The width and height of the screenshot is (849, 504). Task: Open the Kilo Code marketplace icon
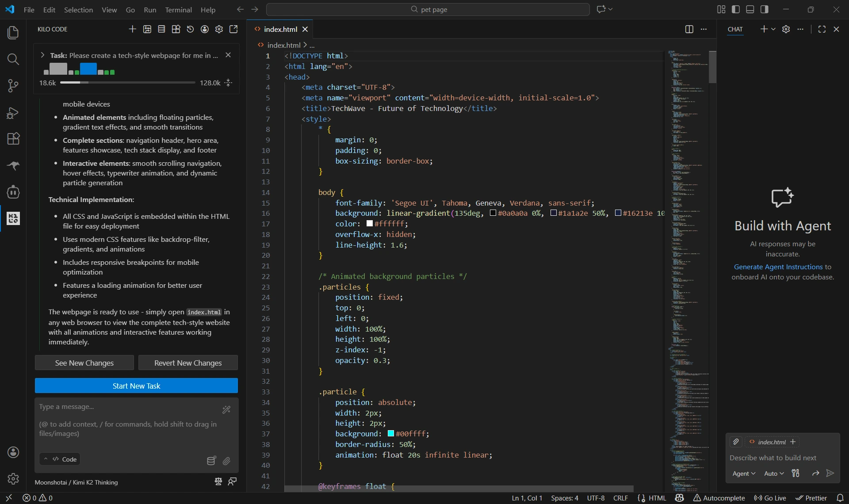tap(176, 29)
